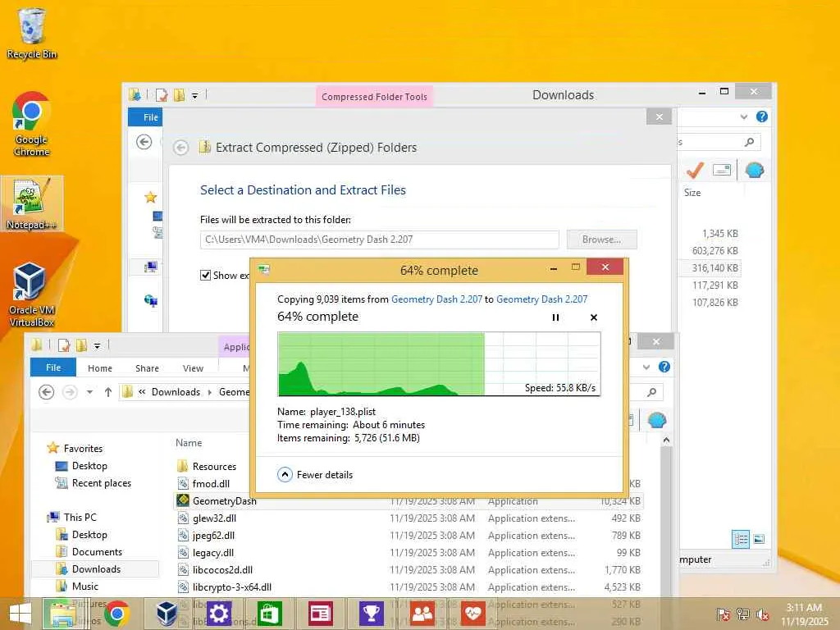This screenshot has height=630, width=840.
Task: Click the Name column header
Action: coord(189,443)
